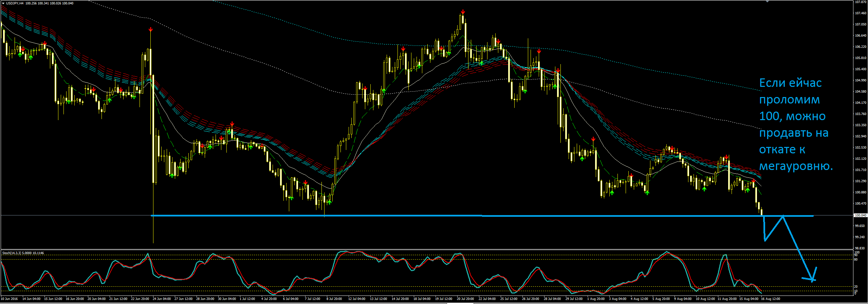Click the 98.830 price axis label

pos(860,248)
